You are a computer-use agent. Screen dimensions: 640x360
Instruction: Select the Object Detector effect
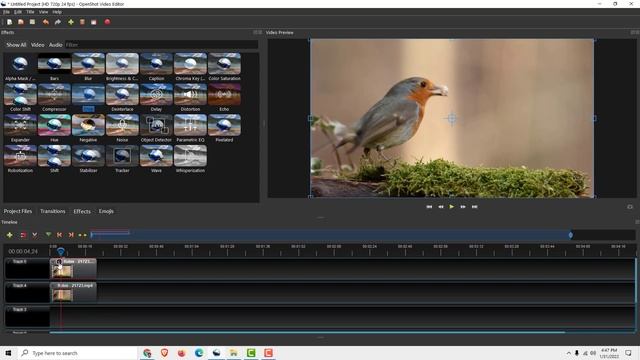(156, 128)
